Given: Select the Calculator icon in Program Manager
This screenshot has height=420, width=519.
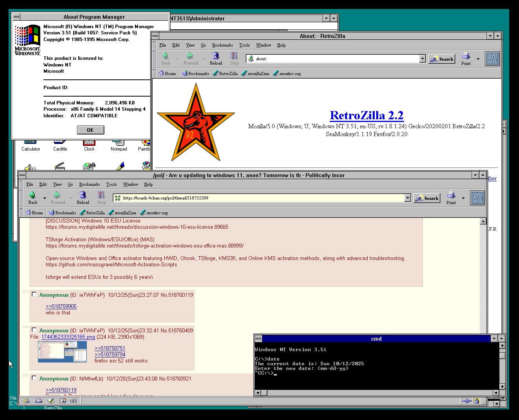Looking at the screenshot, I should tap(31, 145).
